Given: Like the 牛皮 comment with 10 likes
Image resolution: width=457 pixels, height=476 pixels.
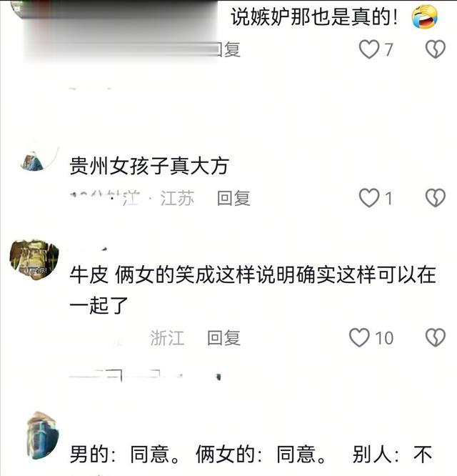Looking at the screenshot, I should click(359, 337).
